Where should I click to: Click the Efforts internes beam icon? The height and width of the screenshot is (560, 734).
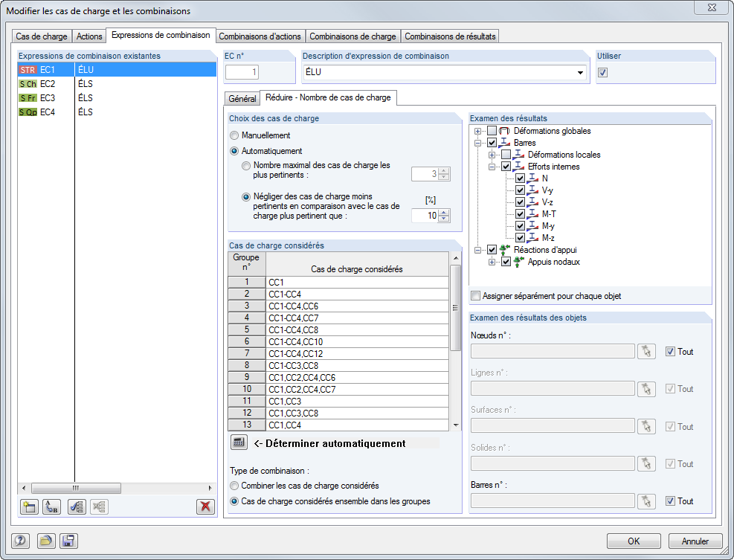[x=518, y=167]
